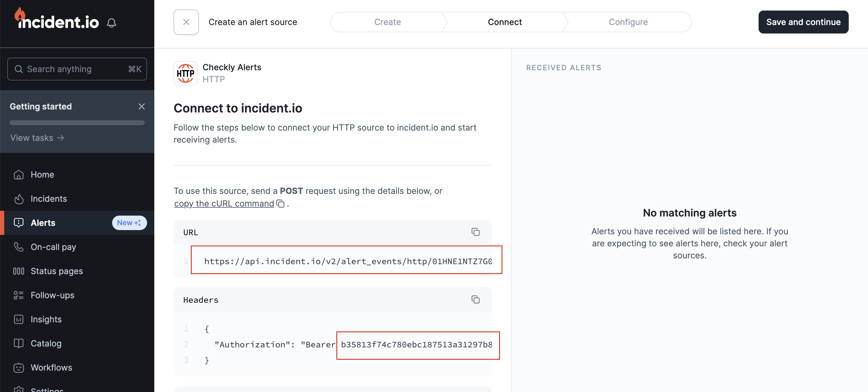The height and width of the screenshot is (392, 868).
Task: Copy the Headers with copy icon
Action: 476,300
